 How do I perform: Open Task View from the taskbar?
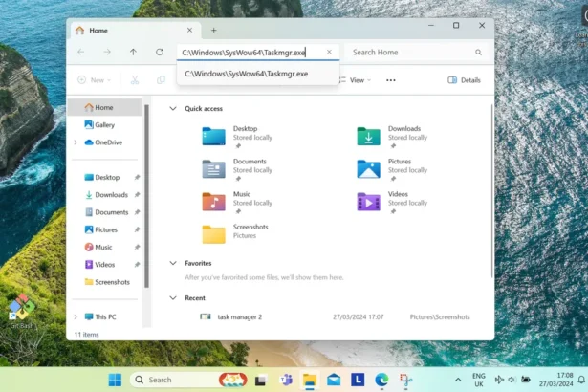[x=261, y=381]
